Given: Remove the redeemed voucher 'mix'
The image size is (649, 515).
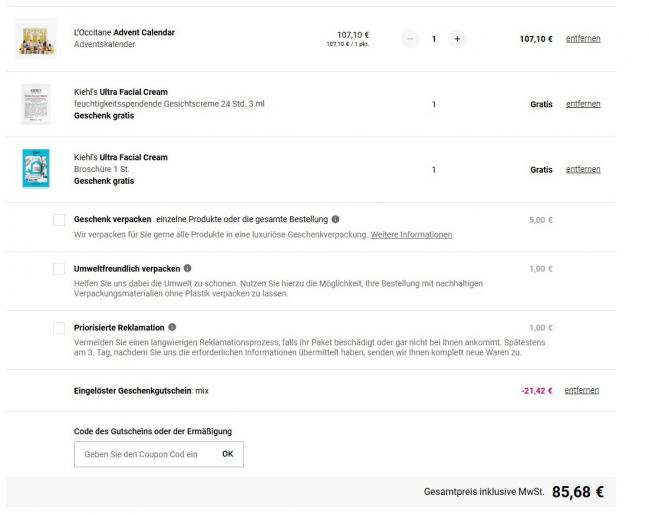Looking at the screenshot, I should 581,390.
